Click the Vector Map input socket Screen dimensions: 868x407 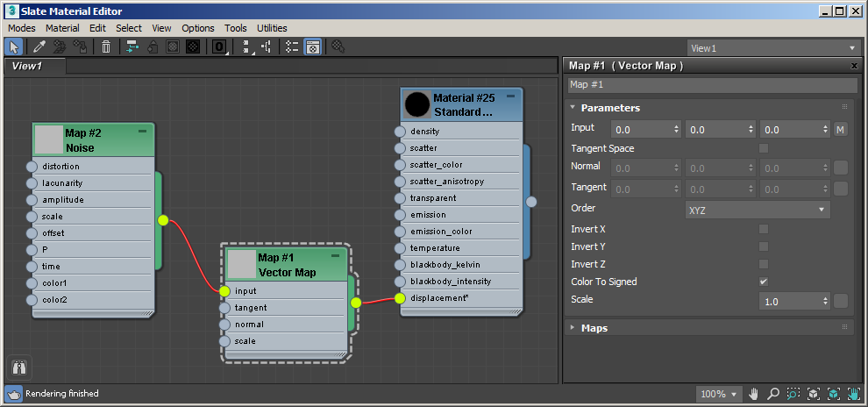pos(224,290)
